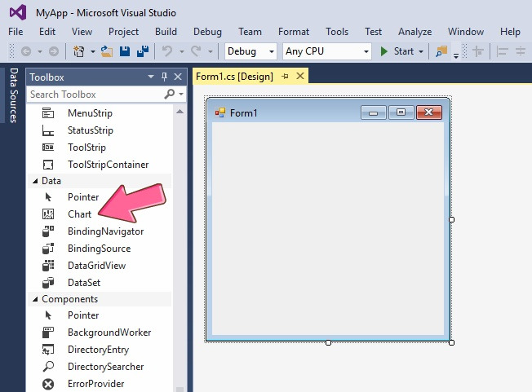532x392 pixels.
Task: Open the Navigate Backward history dropdown
Action: pyautogui.click(x=40, y=51)
